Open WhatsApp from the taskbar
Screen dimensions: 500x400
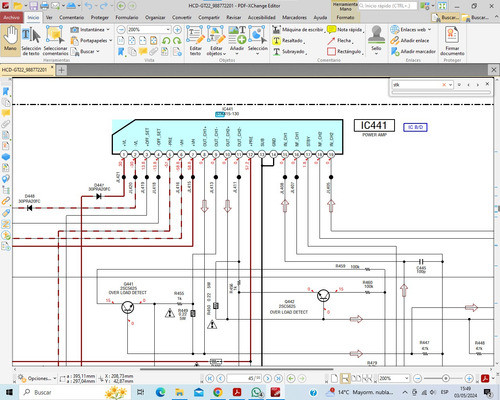(x=256, y=392)
